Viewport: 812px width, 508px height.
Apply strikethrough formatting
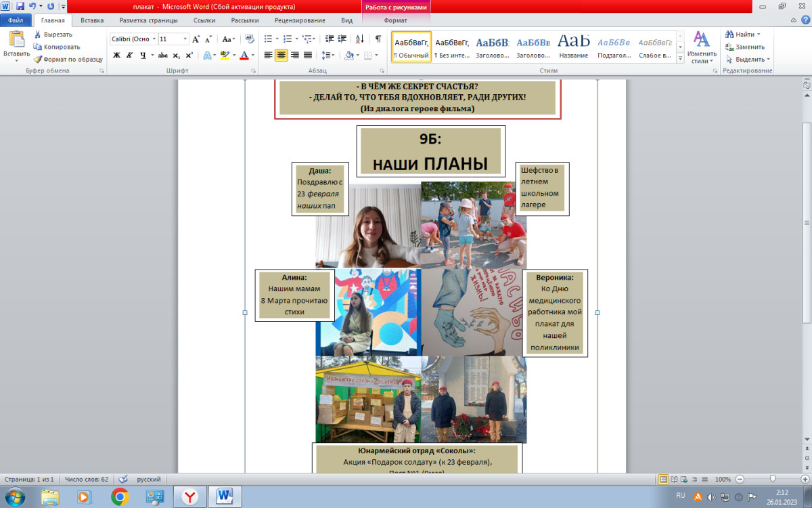coord(162,56)
